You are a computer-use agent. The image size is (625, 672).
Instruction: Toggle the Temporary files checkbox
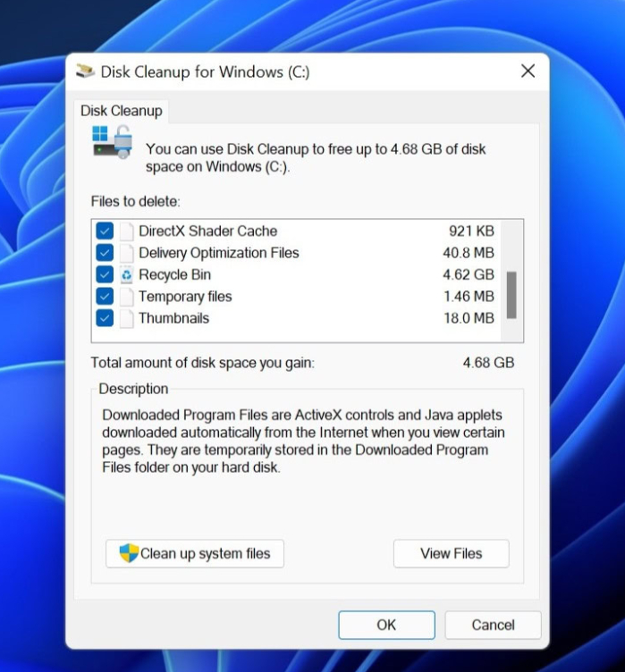click(x=105, y=297)
